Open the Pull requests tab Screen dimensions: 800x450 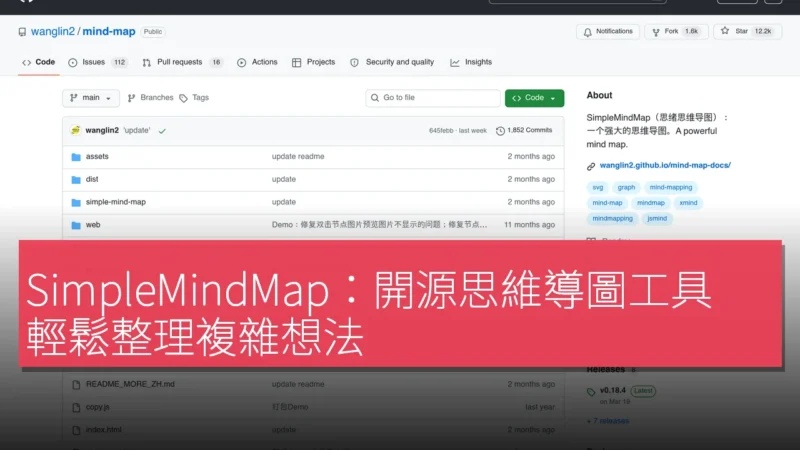(182, 62)
